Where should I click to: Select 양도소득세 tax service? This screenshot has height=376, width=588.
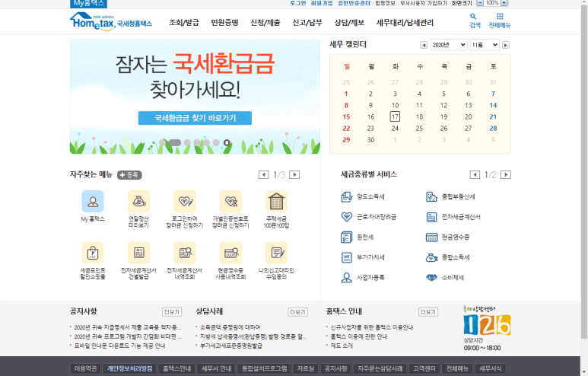click(363, 196)
